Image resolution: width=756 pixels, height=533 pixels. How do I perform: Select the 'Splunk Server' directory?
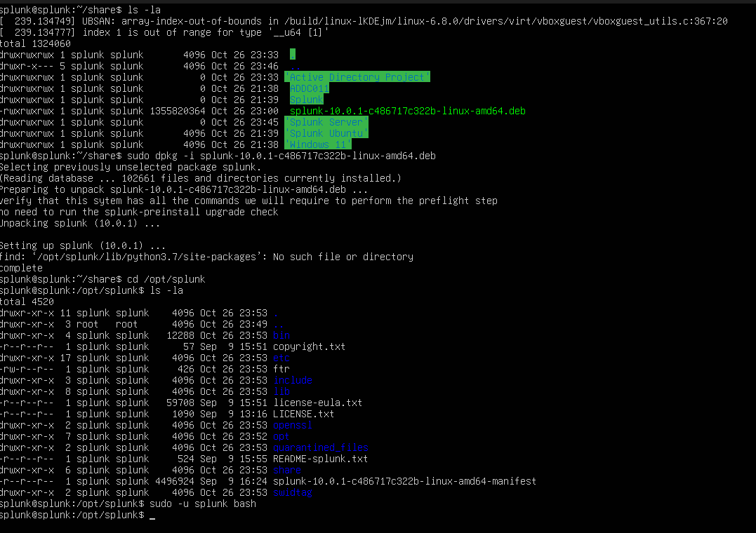pyautogui.click(x=326, y=121)
